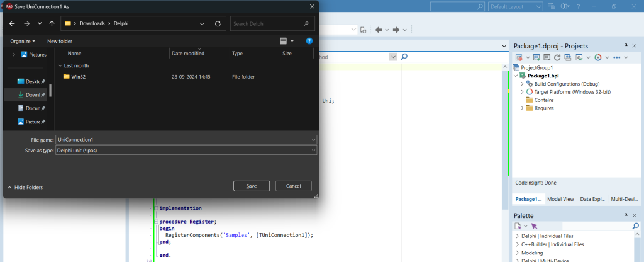Screen dimensions: 644x262
Task: Click the New folder button
Action: 60,41
